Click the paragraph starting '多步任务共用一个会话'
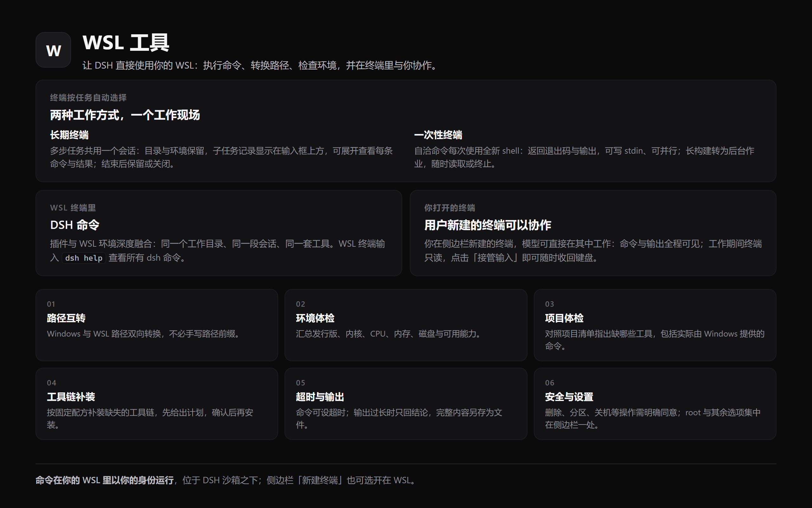Viewport: 812px width, 508px height. (x=221, y=157)
